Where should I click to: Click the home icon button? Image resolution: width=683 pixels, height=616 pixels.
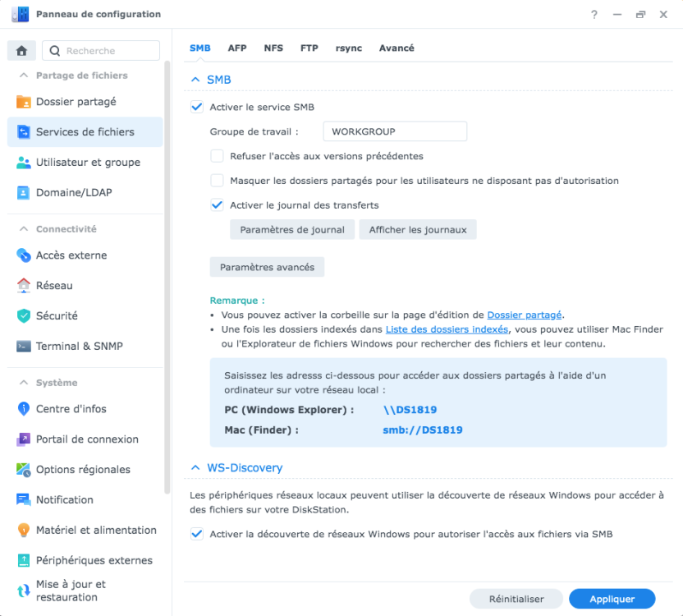pos(22,51)
